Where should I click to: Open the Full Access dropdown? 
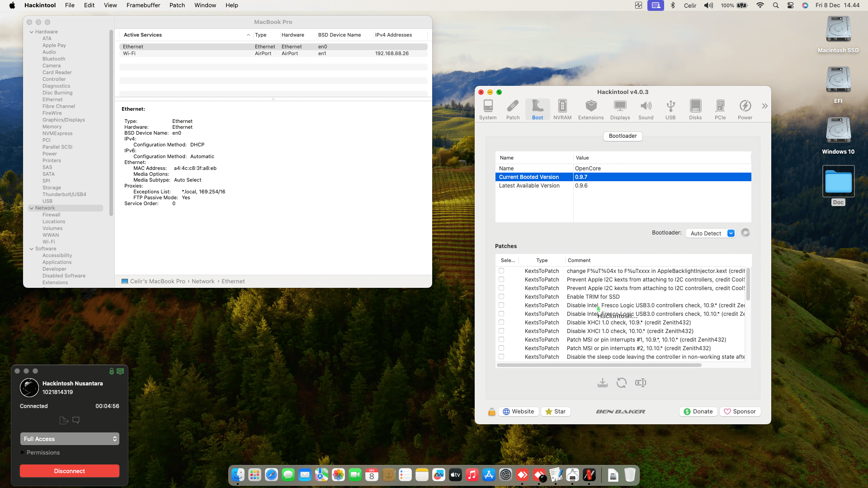[x=70, y=439]
